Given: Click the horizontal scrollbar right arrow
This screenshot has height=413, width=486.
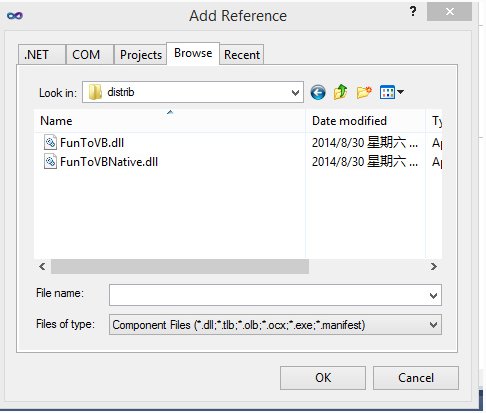Looking at the screenshot, I should 433,266.
